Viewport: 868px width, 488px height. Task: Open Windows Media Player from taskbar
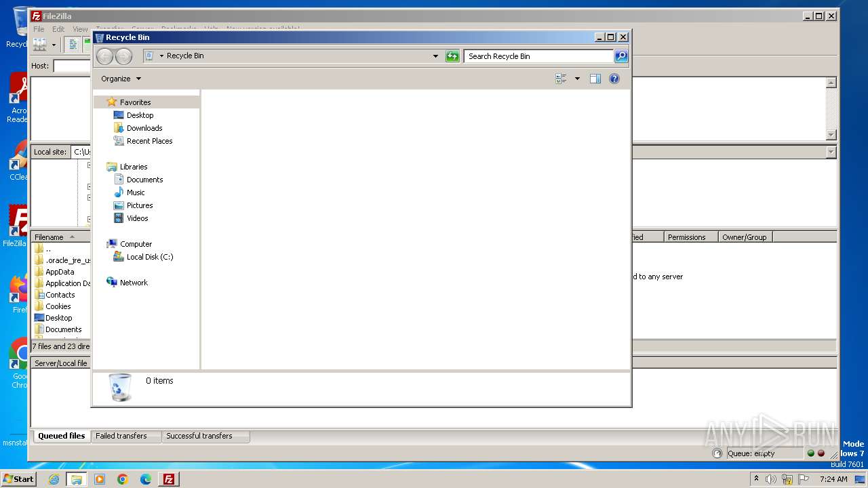[x=100, y=479]
